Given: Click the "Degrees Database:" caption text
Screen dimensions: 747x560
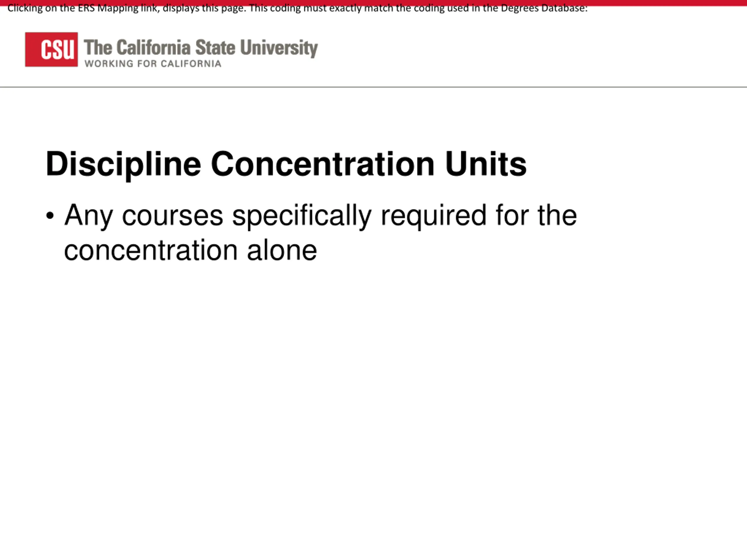Looking at the screenshot, I should pos(544,8).
